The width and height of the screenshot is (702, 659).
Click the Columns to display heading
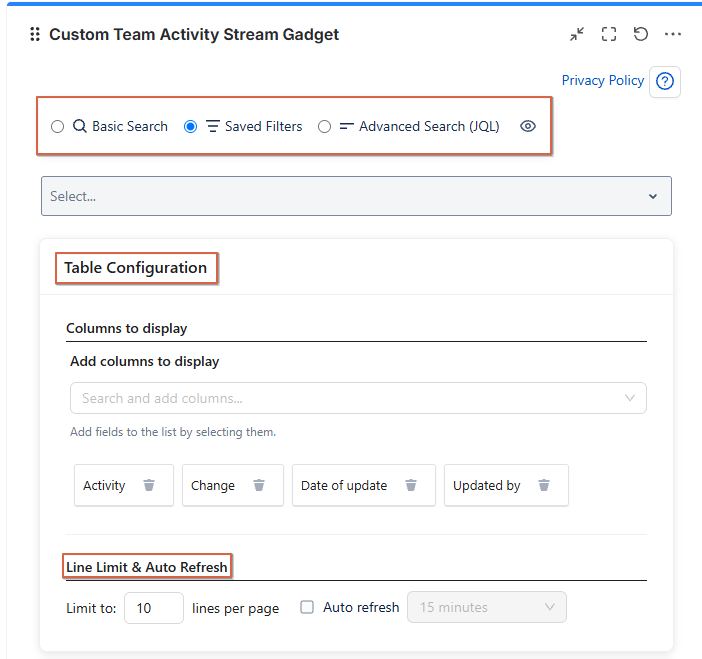coord(127,328)
